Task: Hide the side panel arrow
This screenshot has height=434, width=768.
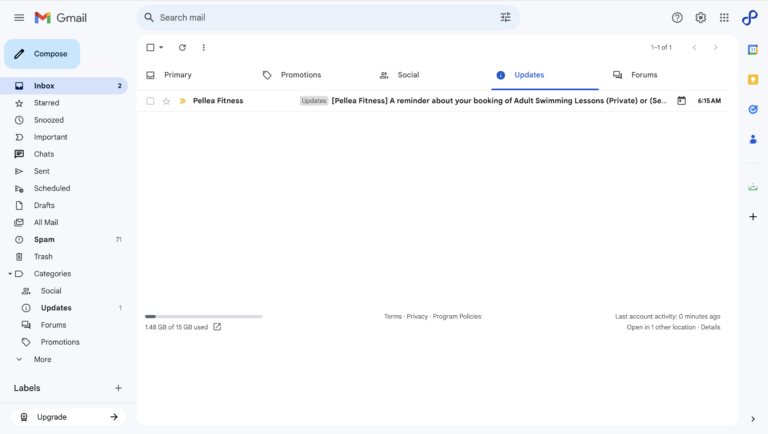Action: [x=753, y=419]
